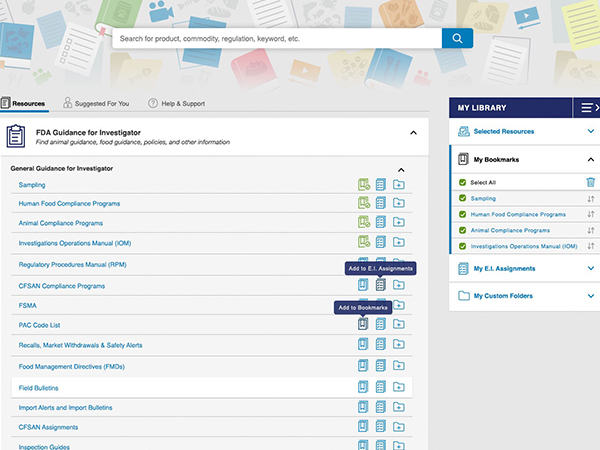Open Import Alerts and Import Bulletins

point(65,408)
